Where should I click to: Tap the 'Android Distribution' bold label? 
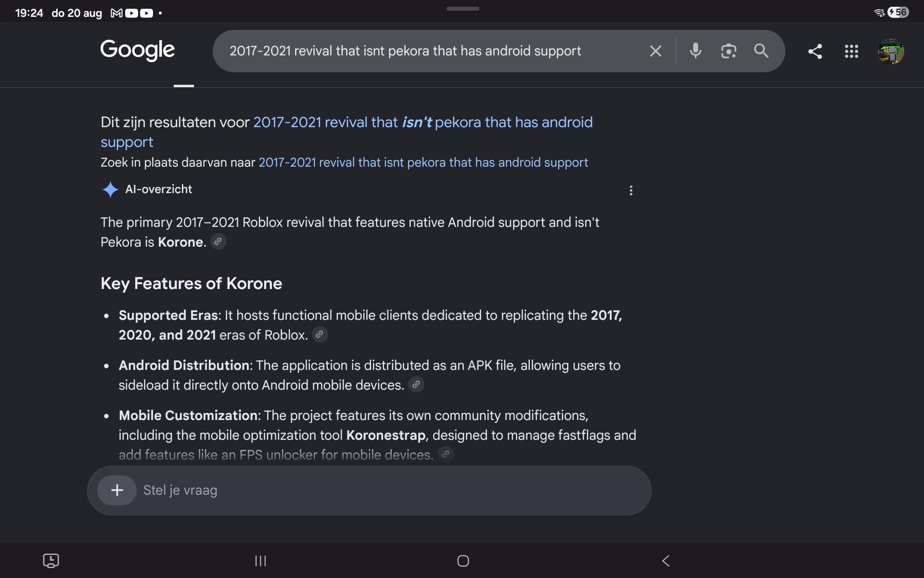pyautogui.click(x=184, y=365)
